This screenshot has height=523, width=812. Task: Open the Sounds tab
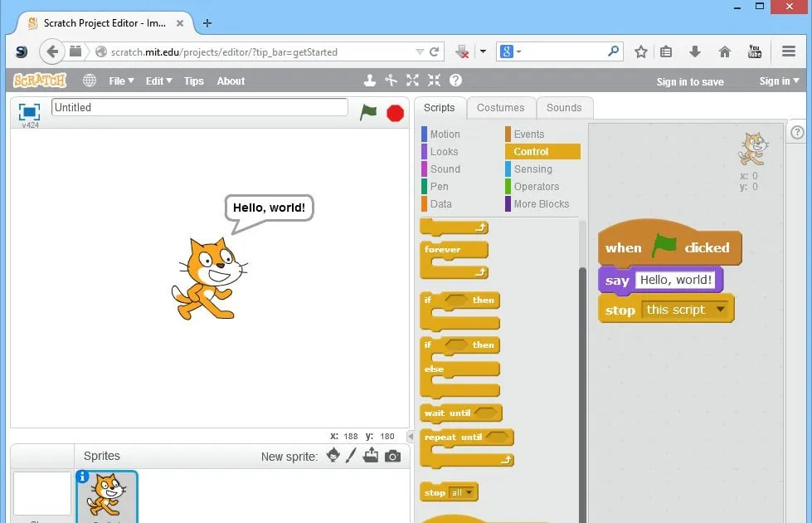(x=564, y=108)
